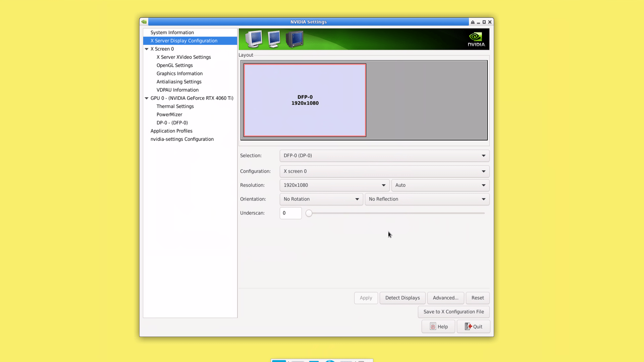
Task: Roll up the NVIDIA Settings window with shade button
Action: point(473,22)
